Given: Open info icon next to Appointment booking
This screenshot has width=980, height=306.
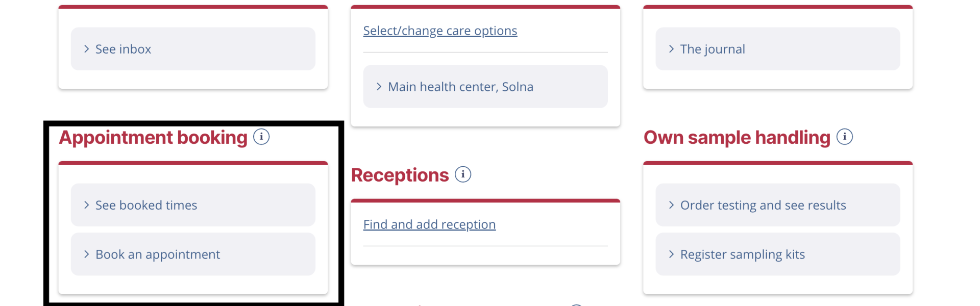Looking at the screenshot, I should 261,137.
